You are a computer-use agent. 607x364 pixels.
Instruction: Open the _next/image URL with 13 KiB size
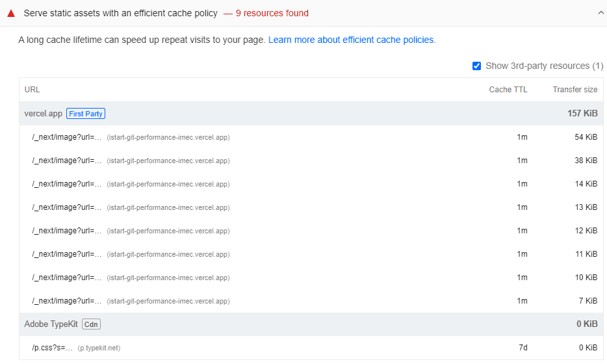point(66,207)
